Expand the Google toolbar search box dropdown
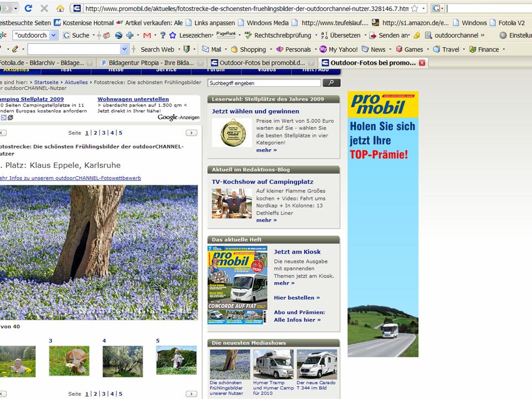Image resolution: width=532 pixels, height=399 pixels. pyautogui.click(x=53, y=35)
